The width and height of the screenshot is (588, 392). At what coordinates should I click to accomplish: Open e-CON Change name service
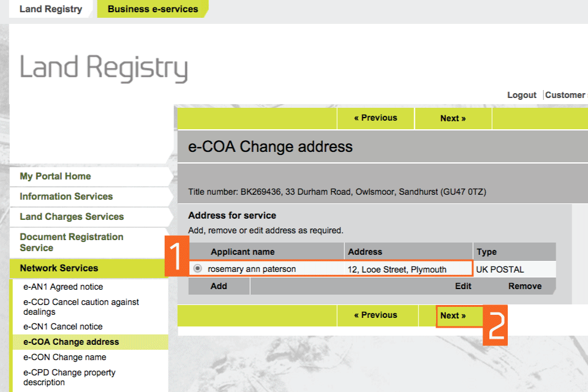[x=64, y=357]
